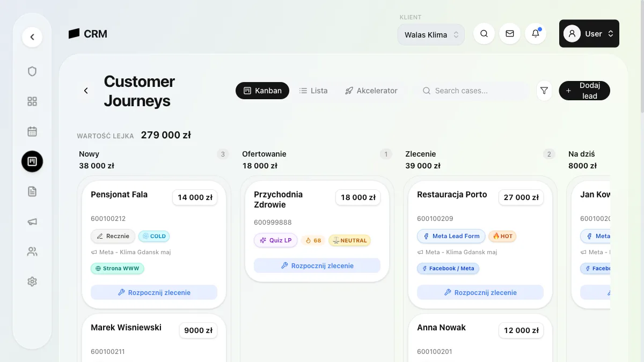
Task: Open the users icon in sidebar
Action: point(32,252)
